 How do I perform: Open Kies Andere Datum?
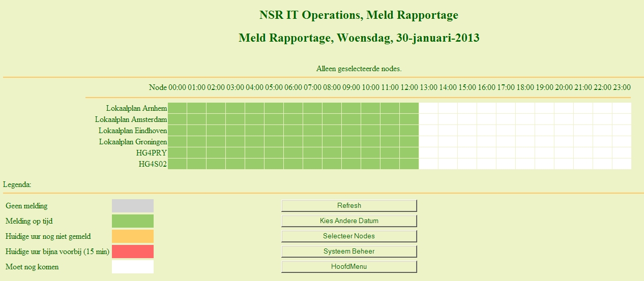(349, 221)
